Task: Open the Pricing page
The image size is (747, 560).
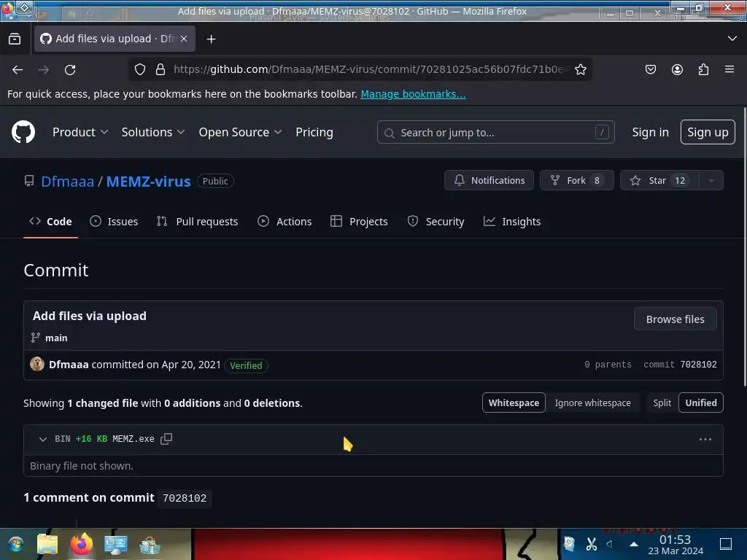Action: pyautogui.click(x=314, y=132)
